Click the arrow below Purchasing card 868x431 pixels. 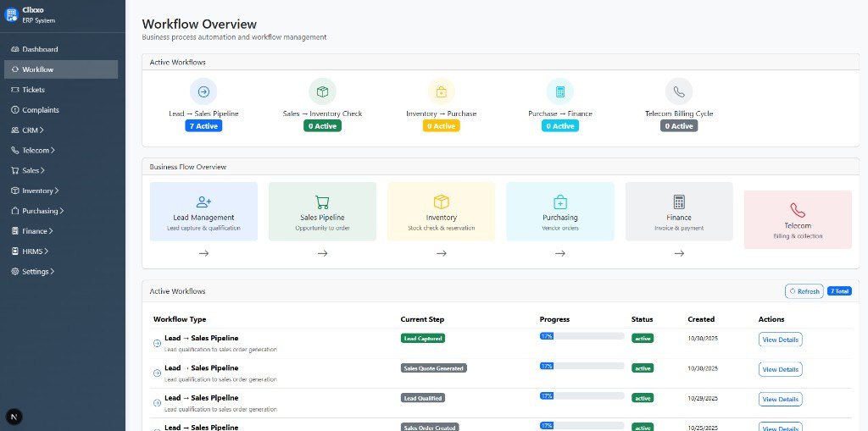pos(560,253)
